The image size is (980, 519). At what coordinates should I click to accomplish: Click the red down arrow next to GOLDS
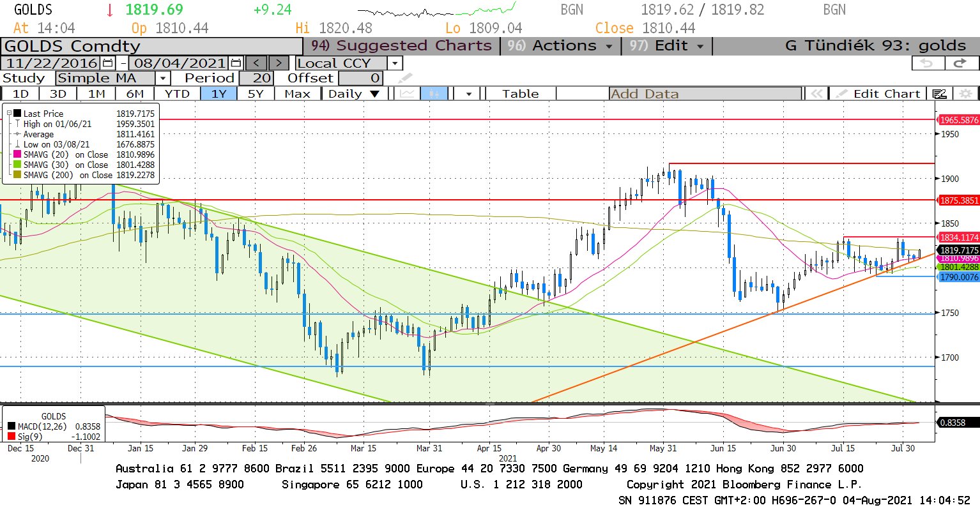tap(111, 10)
